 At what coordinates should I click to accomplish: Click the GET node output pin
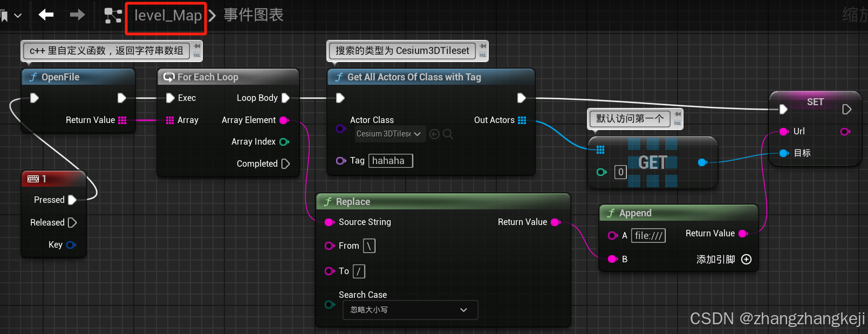point(703,162)
